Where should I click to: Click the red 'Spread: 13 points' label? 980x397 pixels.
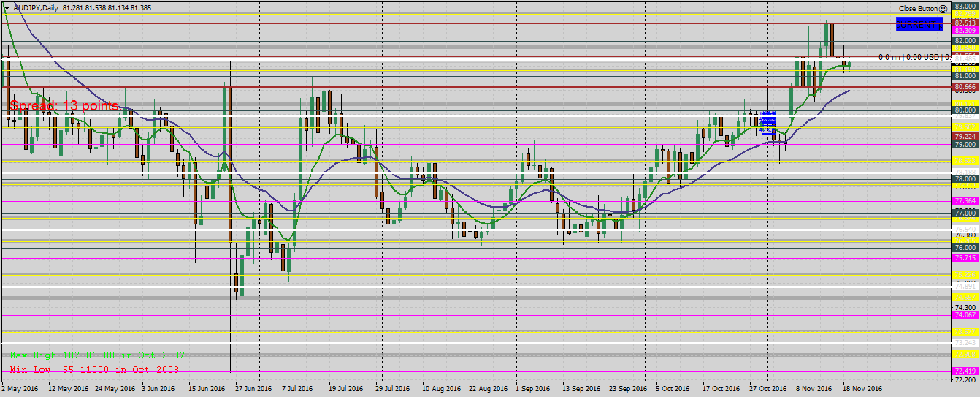(64, 106)
